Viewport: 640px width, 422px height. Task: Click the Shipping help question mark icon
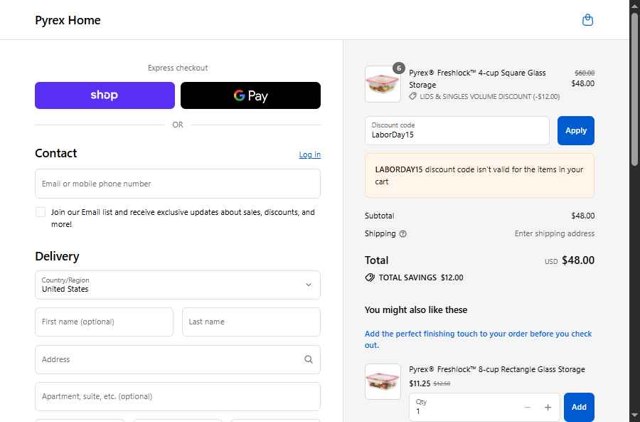tap(403, 234)
